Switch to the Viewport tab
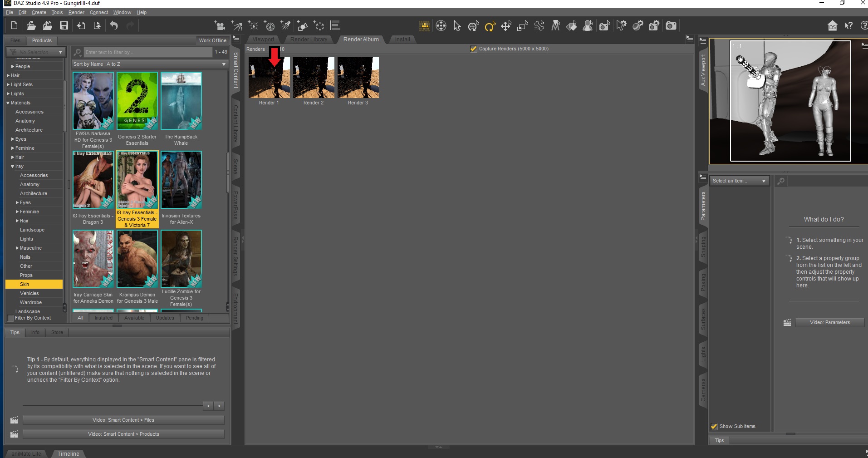The image size is (868, 458). [x=263, y=39]
